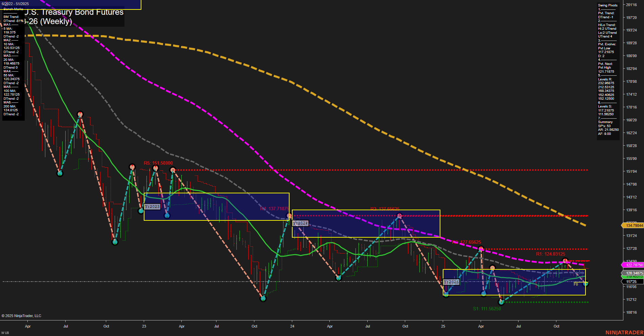Click the gold 134.79844 price axis marker
The image size is (644, 336).
click(x=634, y=225)
